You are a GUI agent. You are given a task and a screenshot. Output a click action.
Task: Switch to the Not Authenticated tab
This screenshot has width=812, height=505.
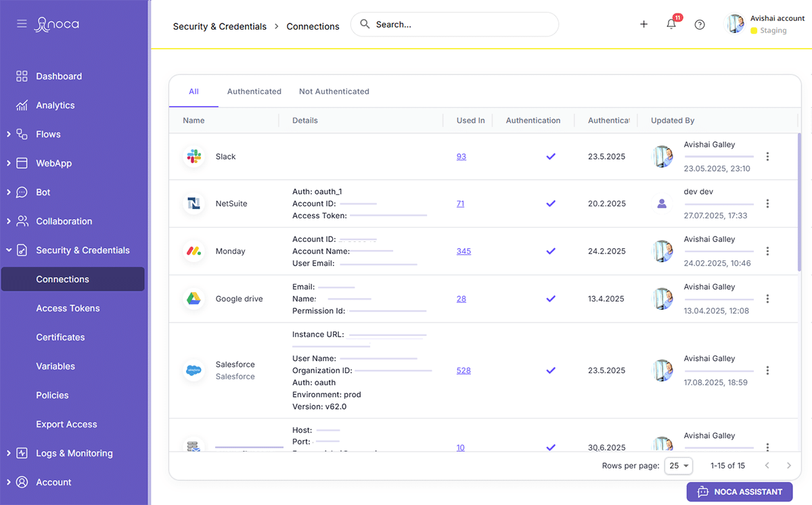point(334,91)
